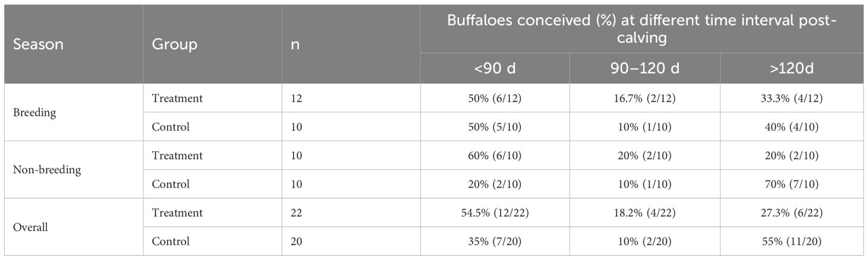This screenshot has width=868, height=260.
Task: Select the Non-breeding season row label
Action: tap(46, 170)
